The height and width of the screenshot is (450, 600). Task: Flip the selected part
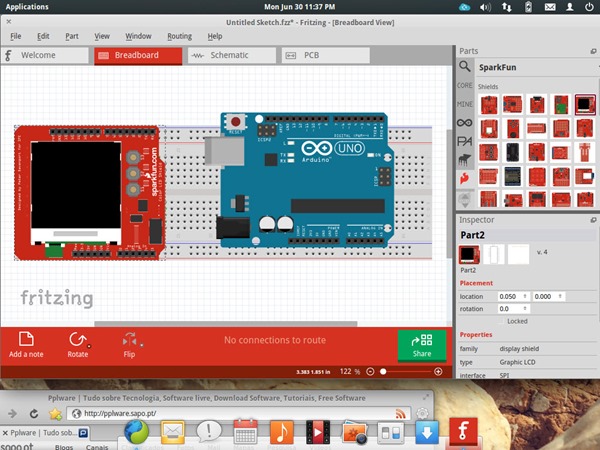(130, 345)
